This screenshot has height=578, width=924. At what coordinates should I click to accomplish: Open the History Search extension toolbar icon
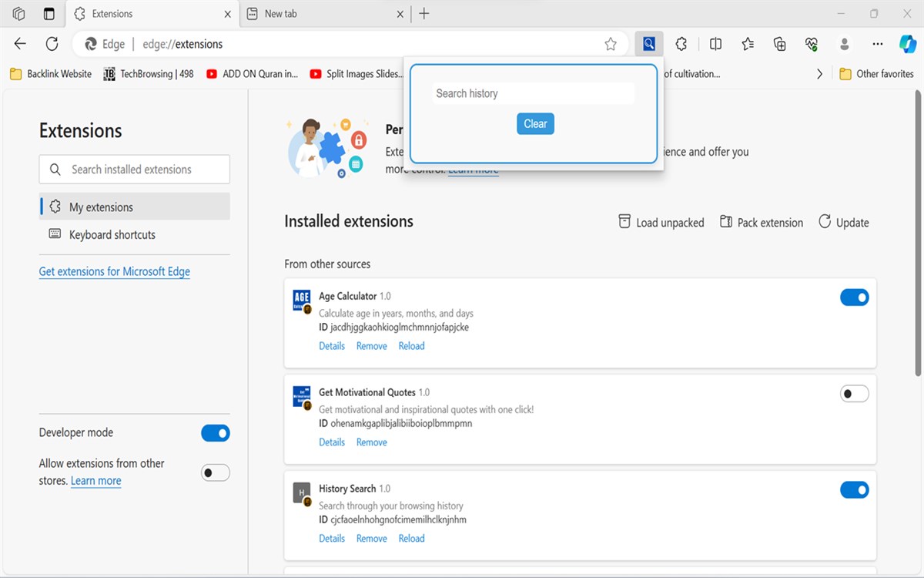[649, 44]
